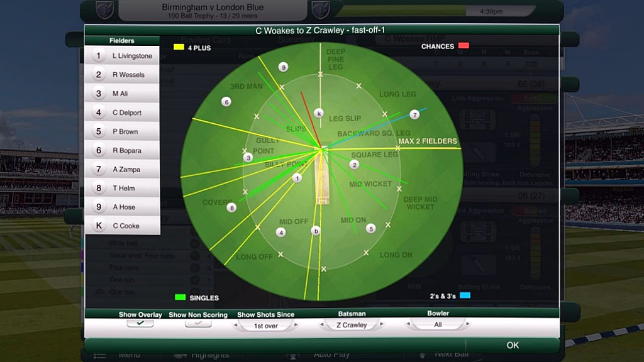Image resolution: width=644 pixels, height=362 pixels.
Task: Click the MAX 2 FIELDERS label
Action: pyautogui.click(x=428, y=141)
